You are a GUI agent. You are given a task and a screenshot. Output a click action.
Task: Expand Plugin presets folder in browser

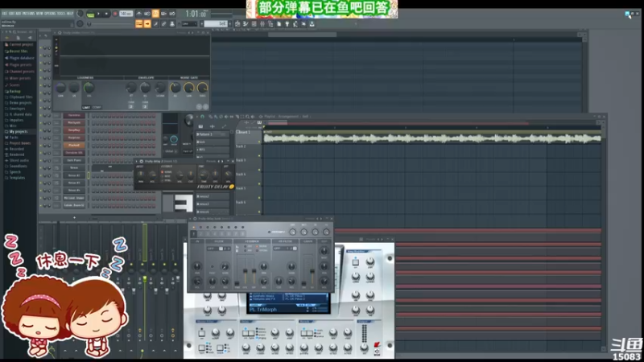pos(18,64)
